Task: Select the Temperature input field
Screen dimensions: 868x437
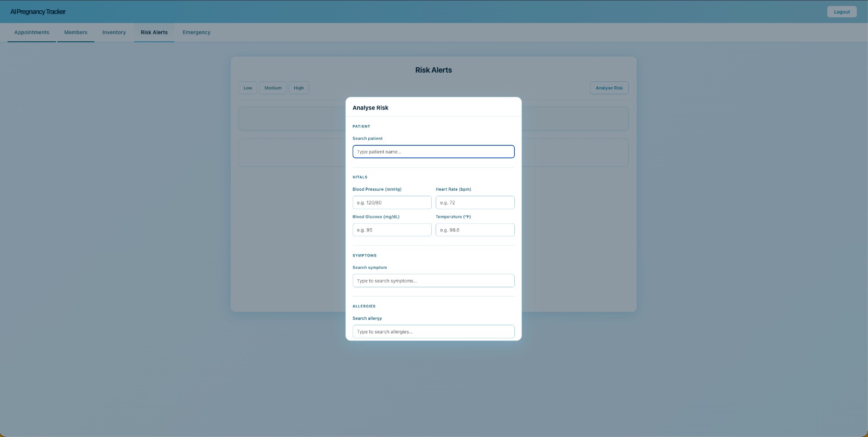Action: coord(475,230)
